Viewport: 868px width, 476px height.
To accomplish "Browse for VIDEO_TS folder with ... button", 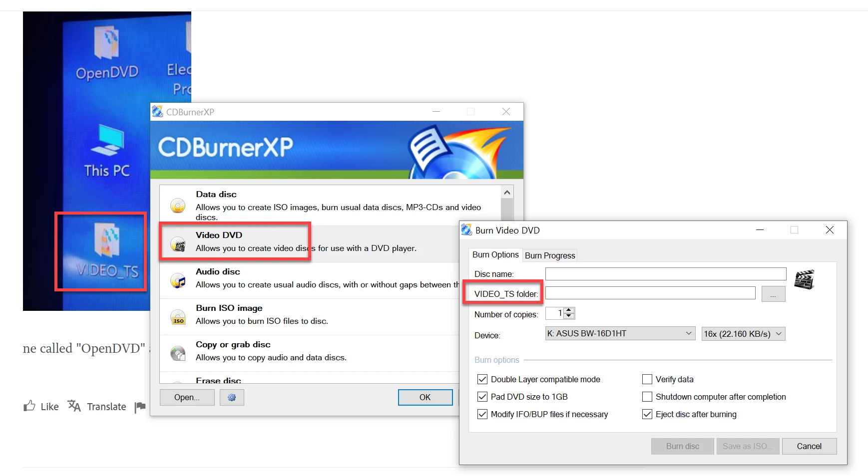I will 773,294.
